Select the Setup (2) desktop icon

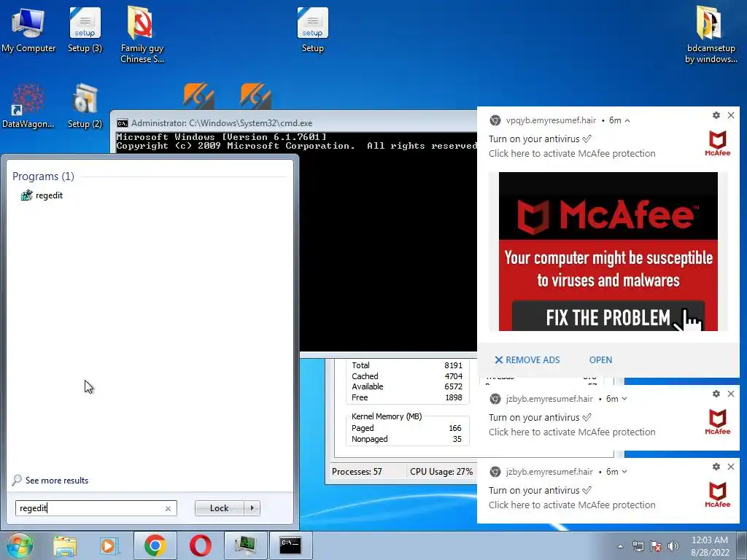85,106
